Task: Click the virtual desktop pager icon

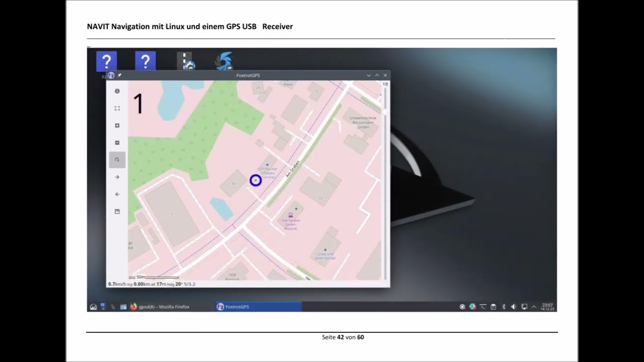Action: (x=103, y=307)
